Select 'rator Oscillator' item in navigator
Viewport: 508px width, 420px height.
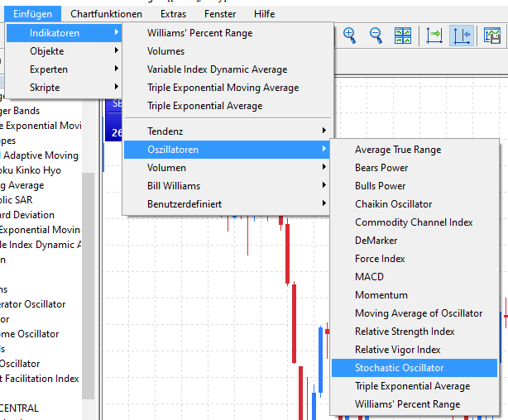33,304
